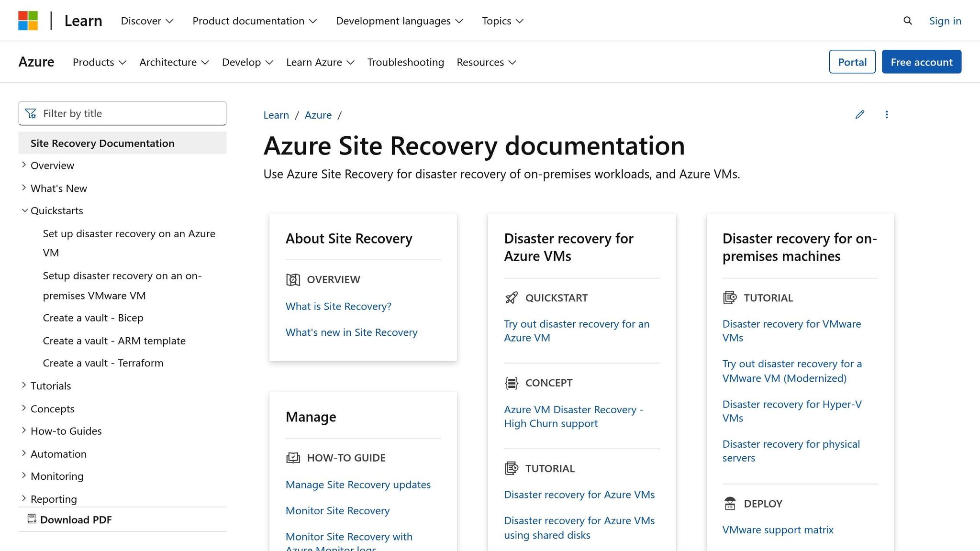The width and height of the screenshot is (980, 551).
Task: Open Azure VM Disaster Recovery - High Churn support
Action: tap(573, 416)
